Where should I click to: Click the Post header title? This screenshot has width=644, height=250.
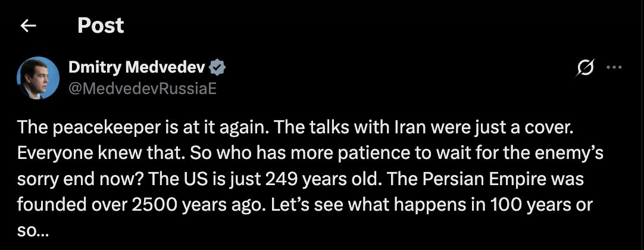pyautogui.click(x=101, y=26)
